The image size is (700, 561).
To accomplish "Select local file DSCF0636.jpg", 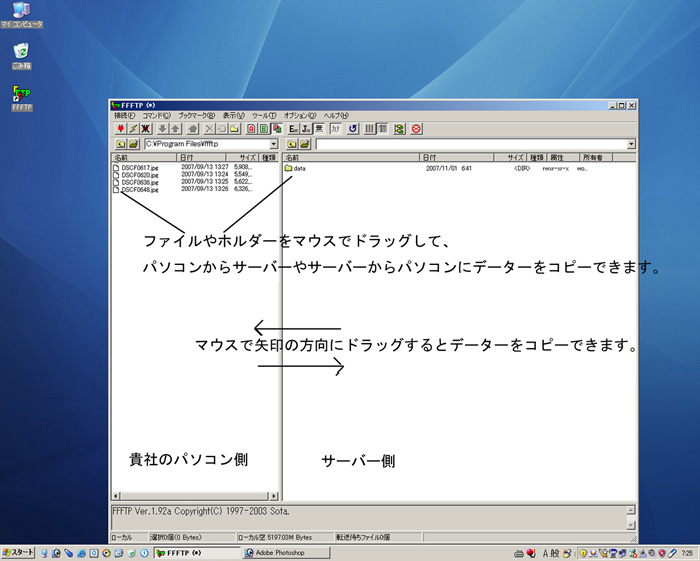I will click(136, 182).
